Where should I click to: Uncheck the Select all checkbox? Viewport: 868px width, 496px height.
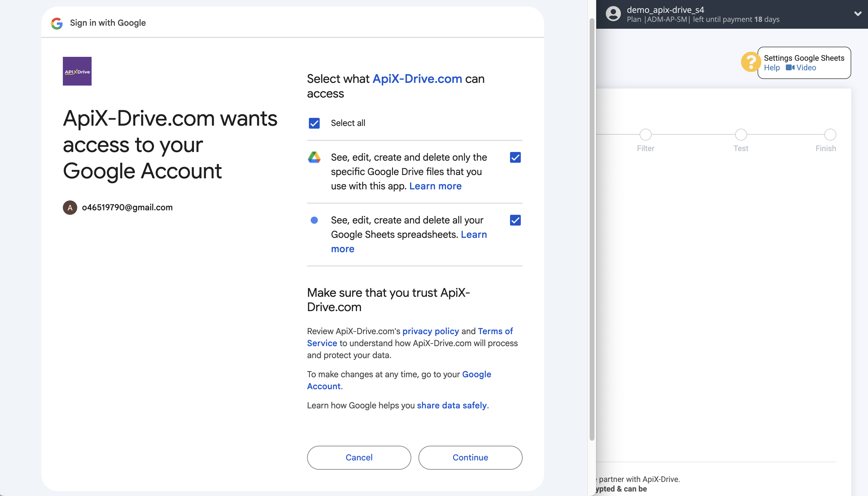point(314,123)
